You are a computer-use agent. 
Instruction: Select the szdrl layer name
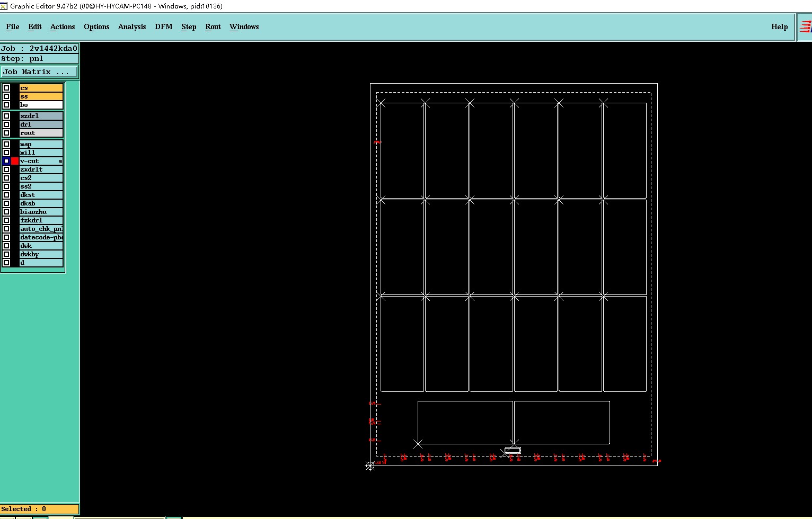(41, 116)
